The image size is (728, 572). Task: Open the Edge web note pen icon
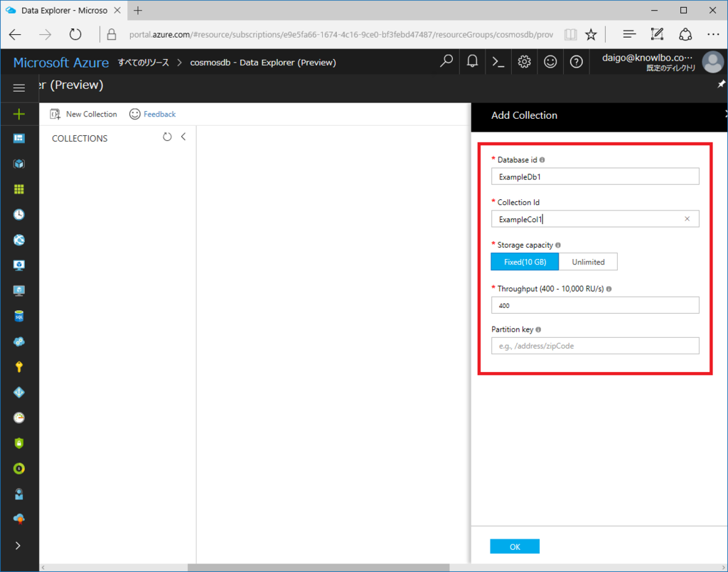click(657, 34)
